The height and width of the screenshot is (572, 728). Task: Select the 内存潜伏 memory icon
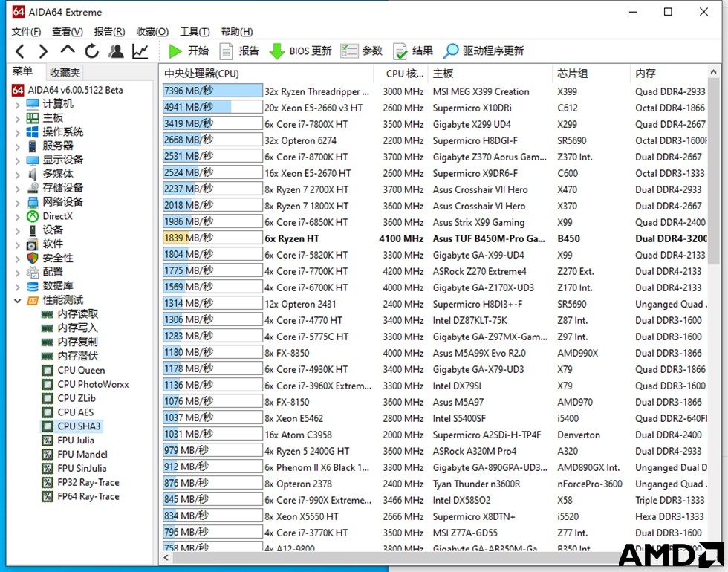(x=47, y=356)
